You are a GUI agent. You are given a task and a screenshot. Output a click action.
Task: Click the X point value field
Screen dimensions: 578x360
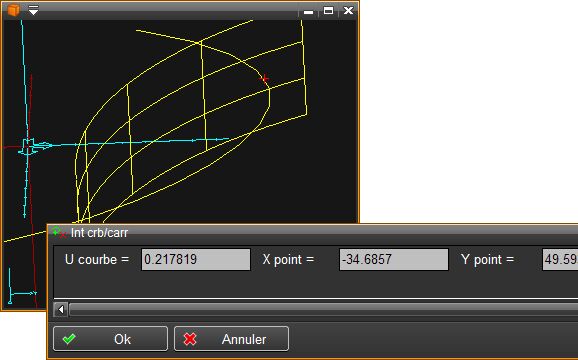[x=394, y=259]
